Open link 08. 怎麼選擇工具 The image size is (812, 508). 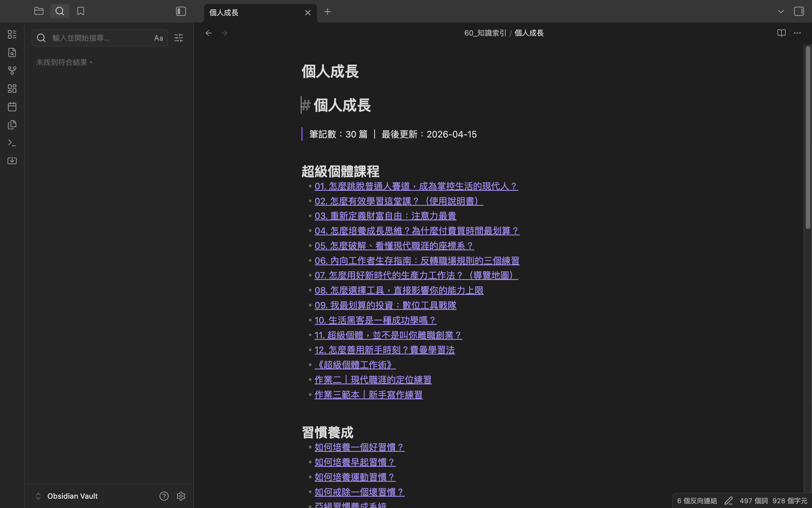399,290
